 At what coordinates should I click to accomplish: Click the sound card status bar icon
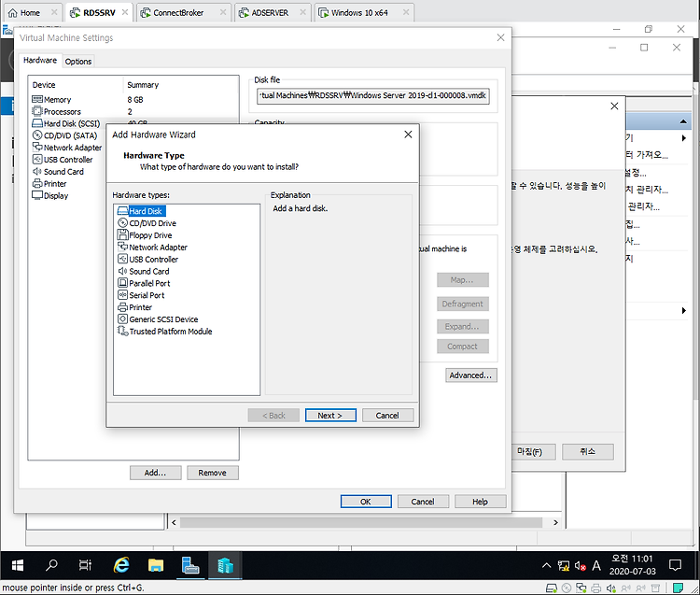610,588
